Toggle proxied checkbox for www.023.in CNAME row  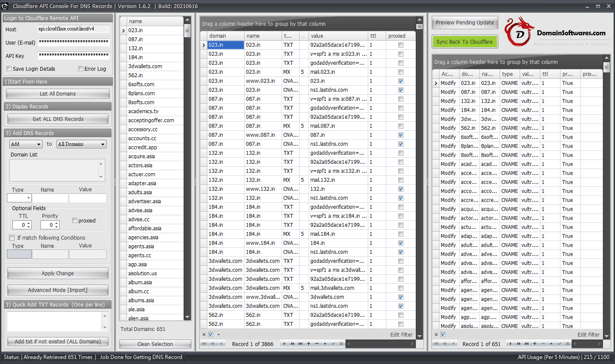coord(401,81)
